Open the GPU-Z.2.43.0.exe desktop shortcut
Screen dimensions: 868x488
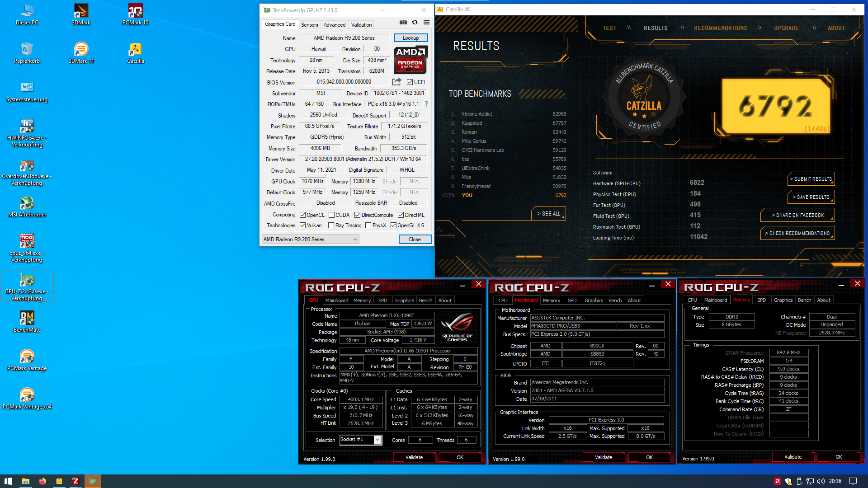(27, 286)
